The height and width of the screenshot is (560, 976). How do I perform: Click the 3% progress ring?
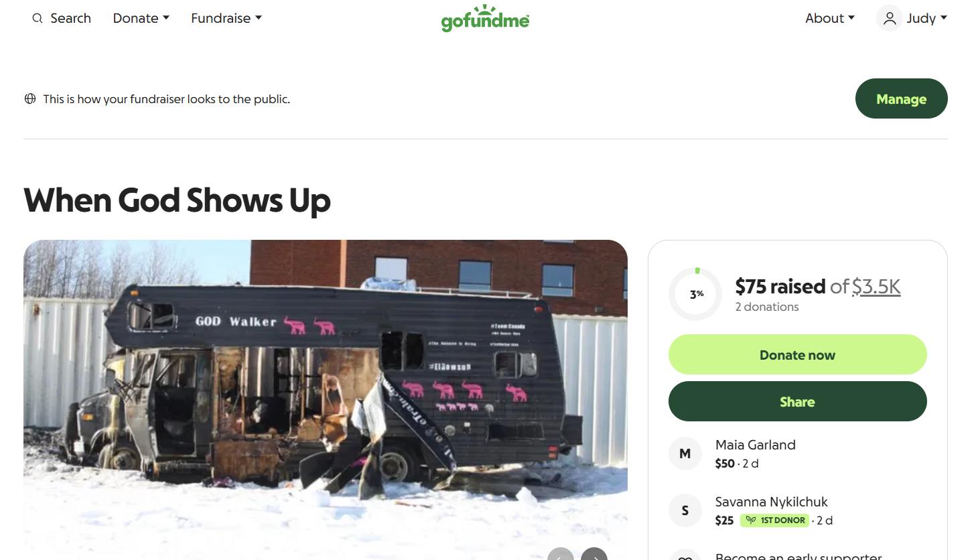pyautogui.click(x=695, y=294)
